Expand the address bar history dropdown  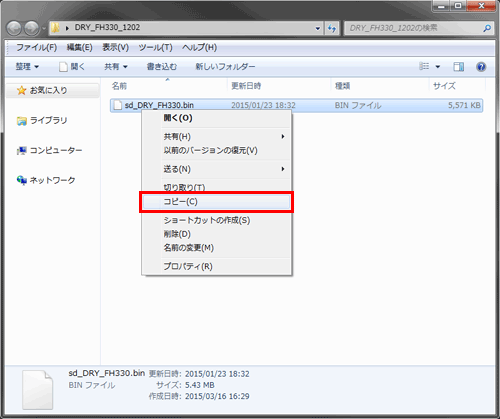(318, 29)
